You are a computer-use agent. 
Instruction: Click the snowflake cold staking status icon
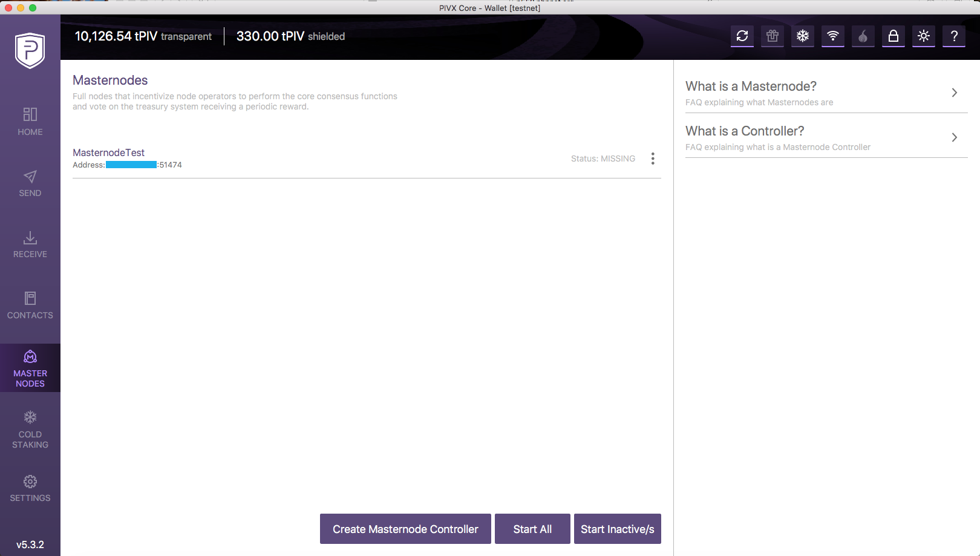[x=803, y=36]
